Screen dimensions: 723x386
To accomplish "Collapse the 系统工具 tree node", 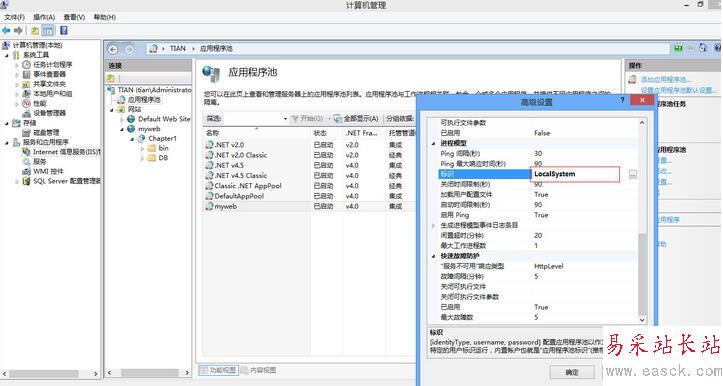I will [x=7, y=55].
